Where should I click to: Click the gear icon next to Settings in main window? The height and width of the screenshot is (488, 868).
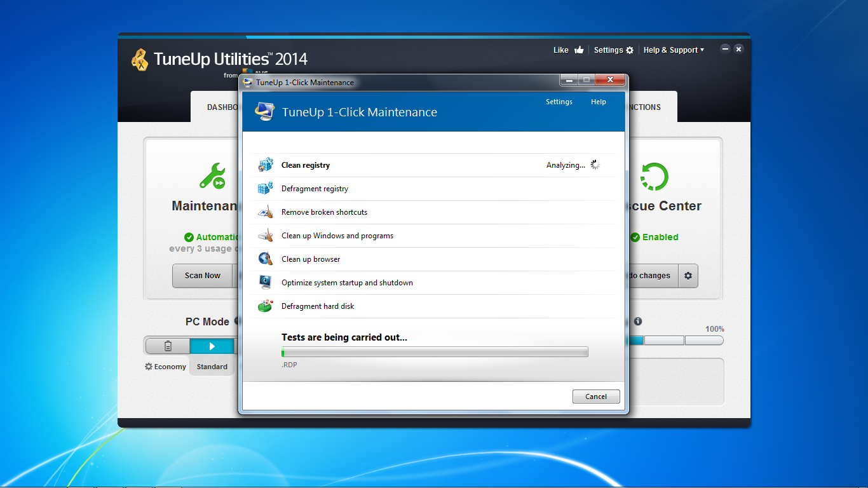630,50
